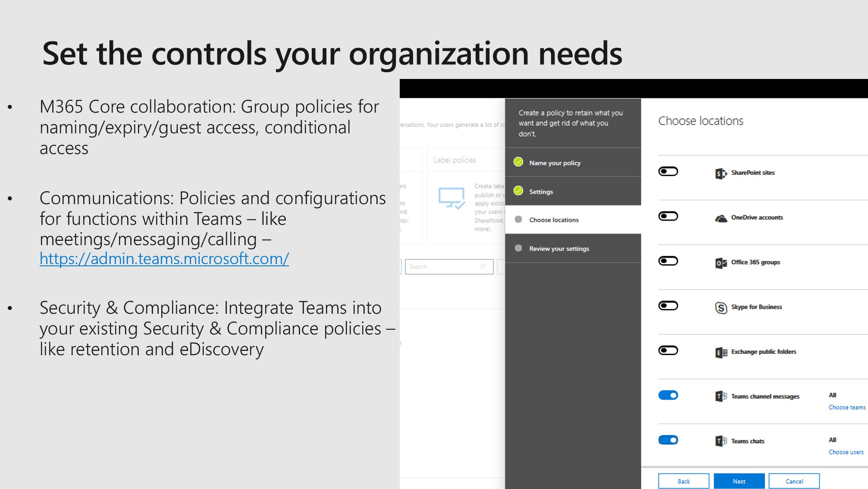The height and width of the screenshot is (489, 868).
Task: Click the SharePoint sites label
Action: click(753, 173)
